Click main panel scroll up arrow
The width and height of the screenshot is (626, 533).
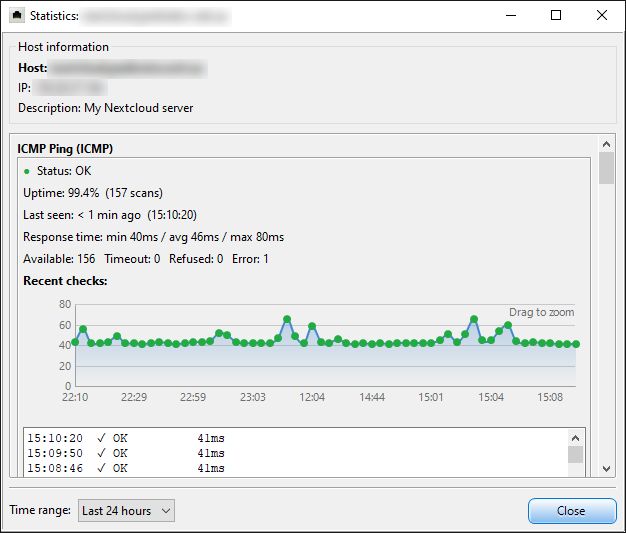pos(606,144)
